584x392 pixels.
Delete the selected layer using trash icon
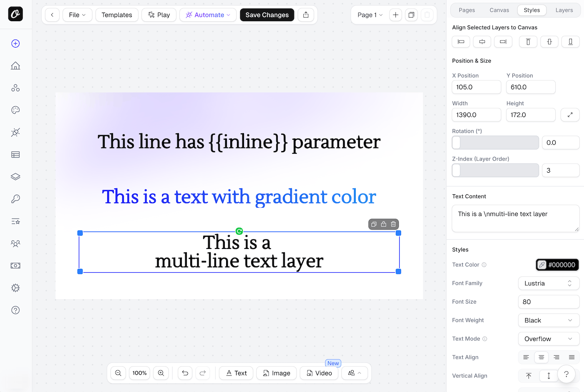[x=393, y=224]
